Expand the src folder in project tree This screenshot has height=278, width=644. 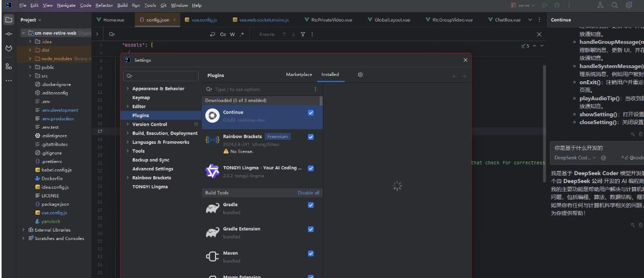31,76
